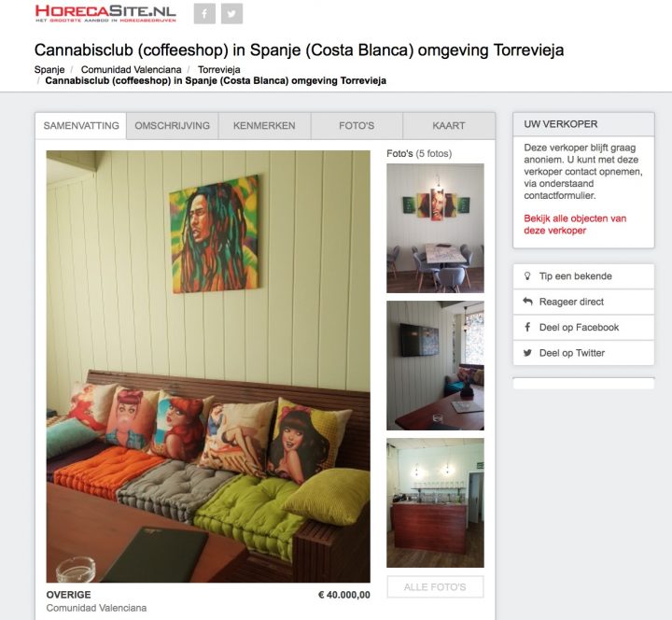Click the Facebook icon beside Deel op Facebook

pos(527,327)
